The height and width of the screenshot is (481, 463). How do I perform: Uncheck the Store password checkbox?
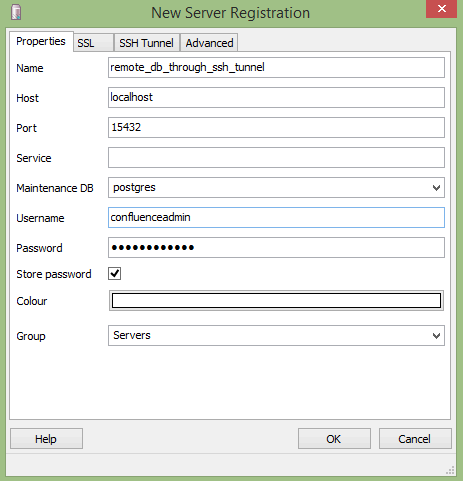[x=114, y=274]
